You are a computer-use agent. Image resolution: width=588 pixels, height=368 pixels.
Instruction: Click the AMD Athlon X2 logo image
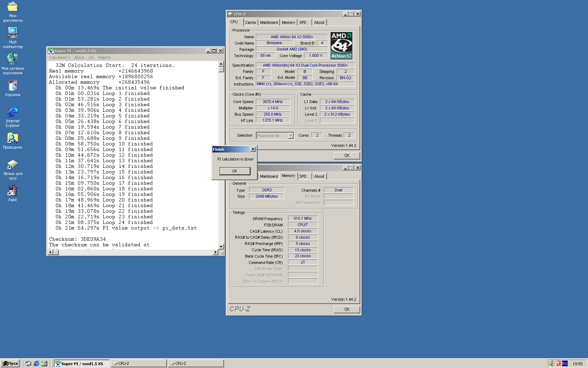coord(341,46)
